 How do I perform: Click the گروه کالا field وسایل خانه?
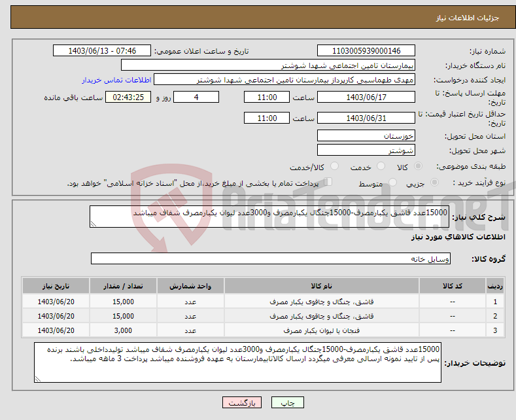click(x=271, y=258)
